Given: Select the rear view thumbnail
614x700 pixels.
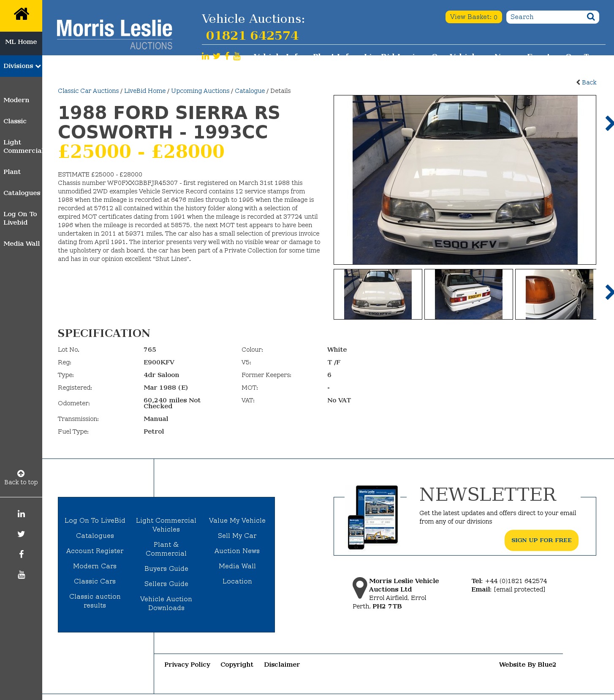Looking at the screenshot, I should tap(469, 294).
